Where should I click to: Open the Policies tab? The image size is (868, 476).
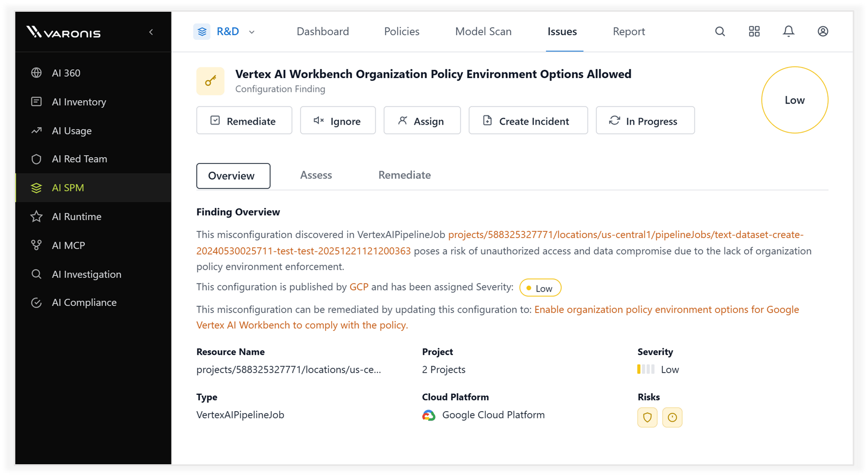(x=402, y=32)
